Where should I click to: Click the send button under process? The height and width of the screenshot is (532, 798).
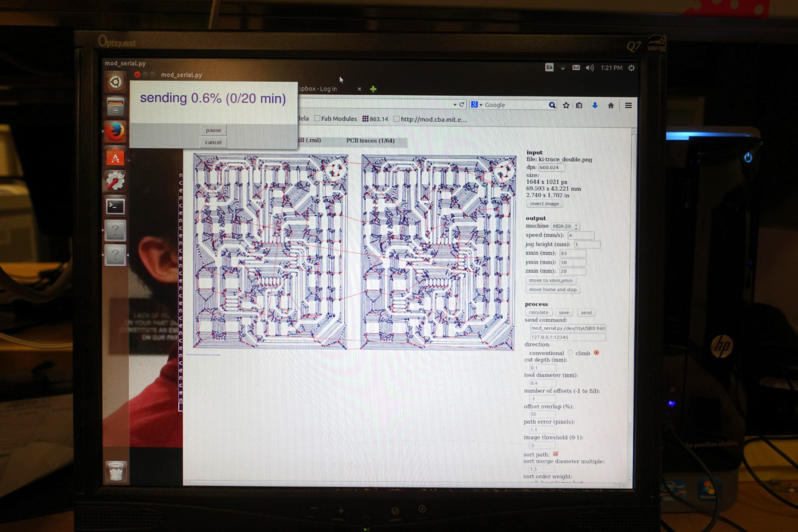(x=586, y=313)
